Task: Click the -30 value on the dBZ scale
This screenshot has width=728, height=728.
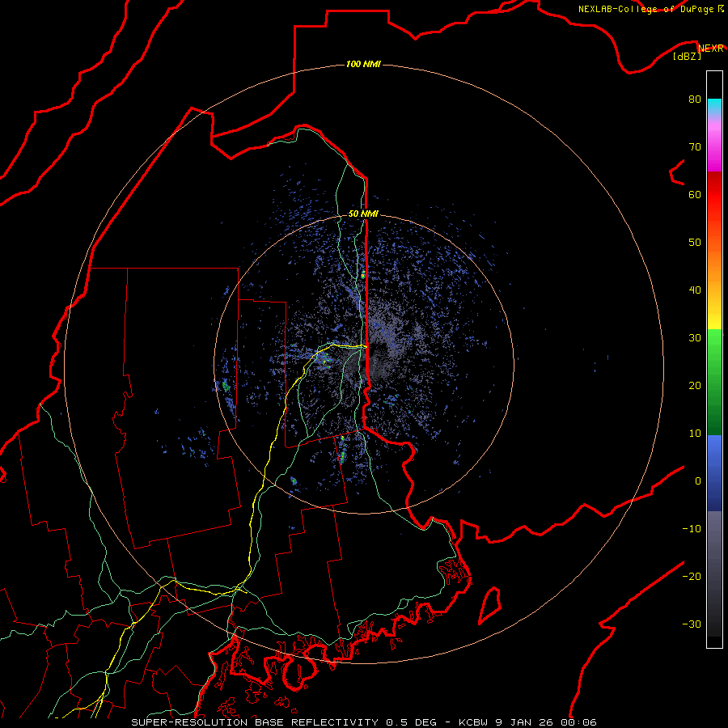Action: pos(692,624)
